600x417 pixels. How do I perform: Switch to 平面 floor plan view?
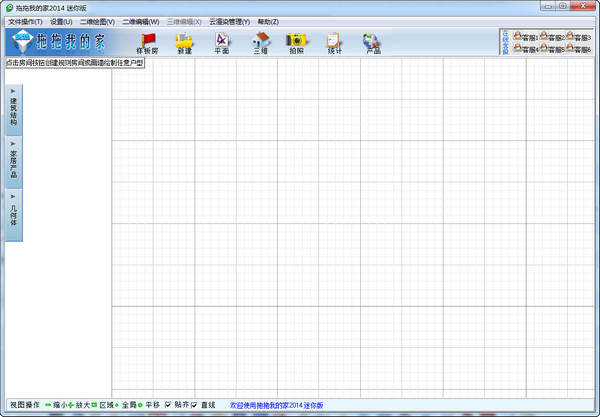(x=222, y=43)
